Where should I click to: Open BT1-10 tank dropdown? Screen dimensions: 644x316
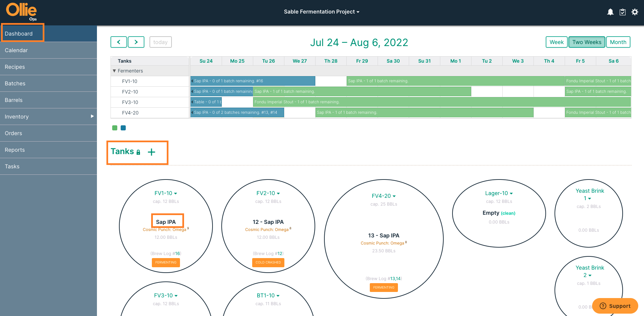coord(268,295)
